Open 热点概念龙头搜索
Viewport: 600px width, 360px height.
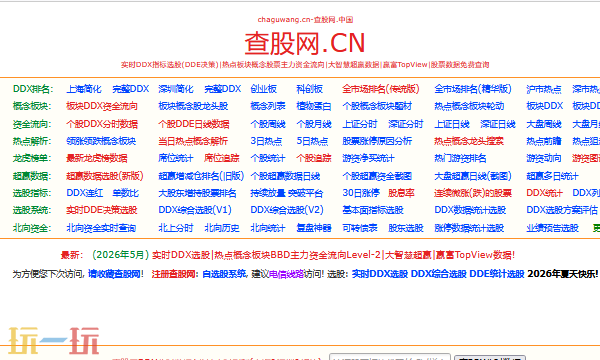pyautogui.click(x=469, y=141)
